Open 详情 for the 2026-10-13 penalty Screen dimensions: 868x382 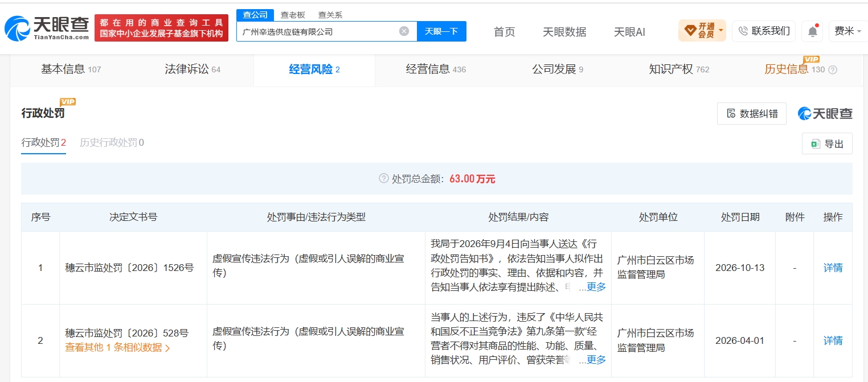[833, 268]
